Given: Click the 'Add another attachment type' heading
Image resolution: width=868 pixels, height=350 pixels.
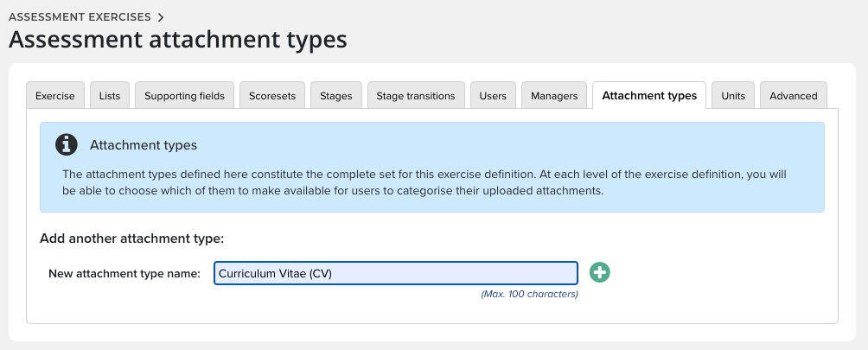Looking at the screenshot, I should coord(132,238).
